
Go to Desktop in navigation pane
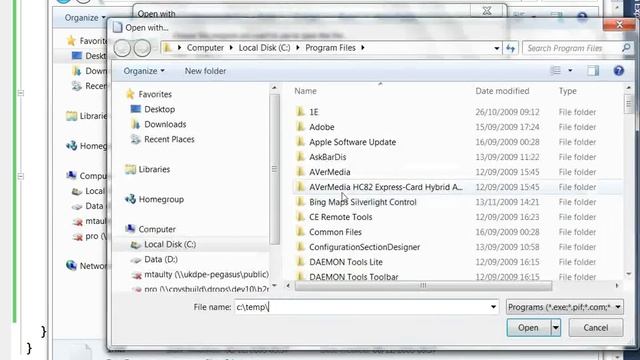(x=160, y=109)
